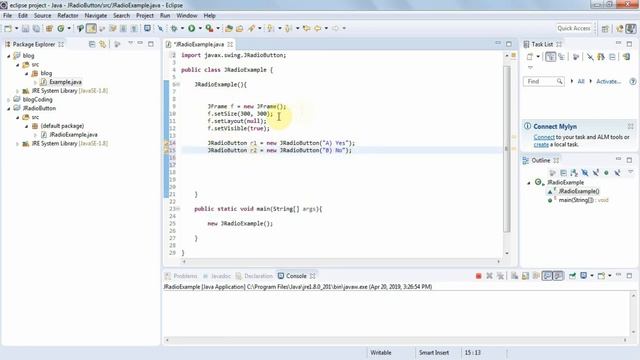
Task: Click the Quick Access input field
Action: coord(573,28)
